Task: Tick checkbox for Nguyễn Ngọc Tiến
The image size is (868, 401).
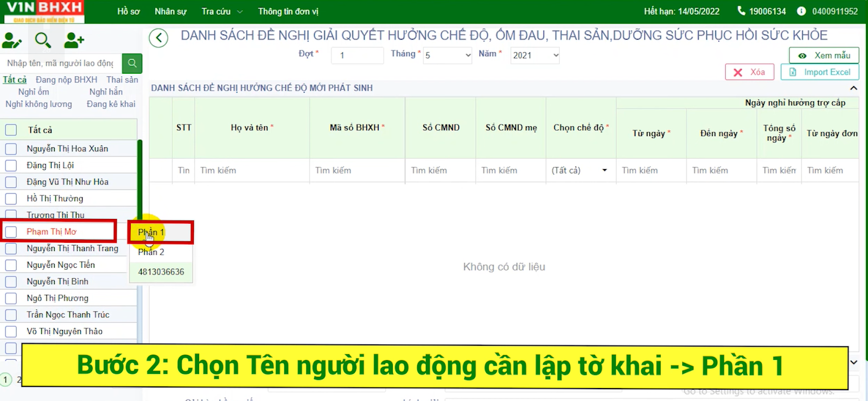Action: (x=11, y=265)
